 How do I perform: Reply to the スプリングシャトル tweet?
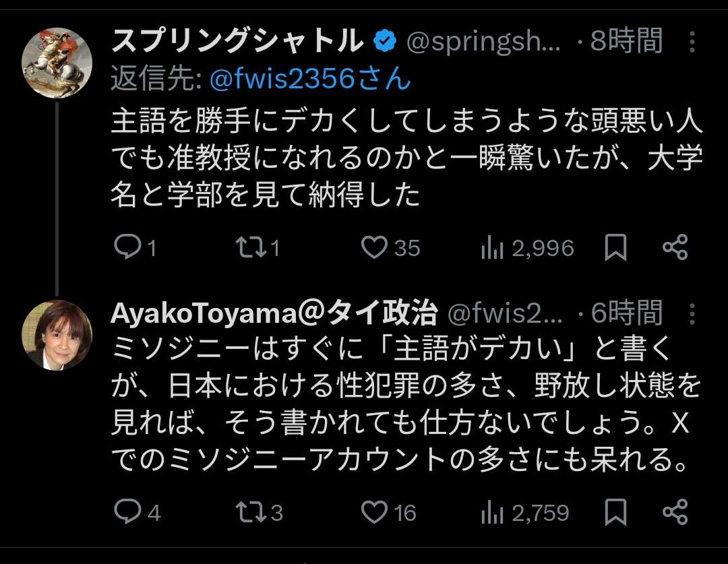pos(126,247)
